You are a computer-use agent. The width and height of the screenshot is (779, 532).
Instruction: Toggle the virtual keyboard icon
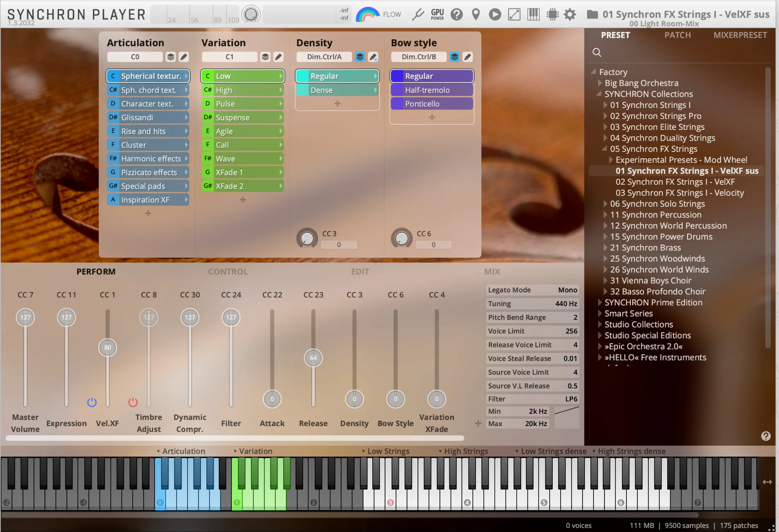[533, 14]
